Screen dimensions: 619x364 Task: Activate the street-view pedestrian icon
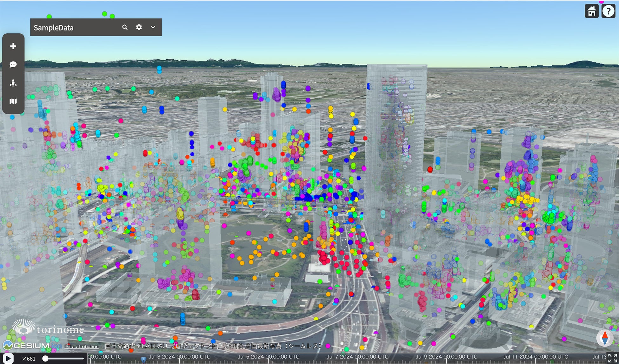click(13, 83)
